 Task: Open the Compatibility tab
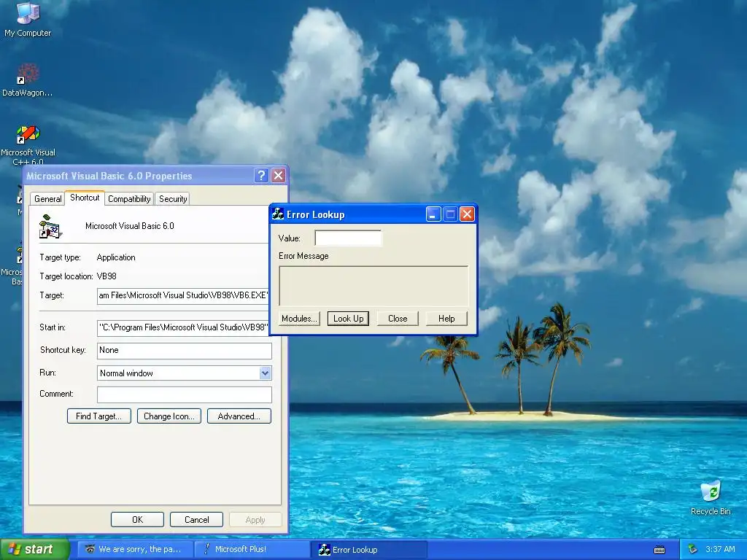(129, 199)
